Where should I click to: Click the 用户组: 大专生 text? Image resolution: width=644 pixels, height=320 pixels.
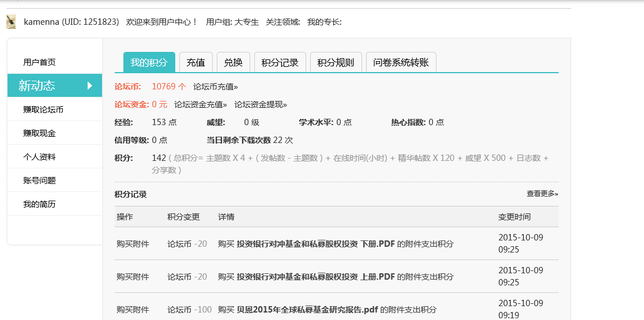click(x=232, y=22)
